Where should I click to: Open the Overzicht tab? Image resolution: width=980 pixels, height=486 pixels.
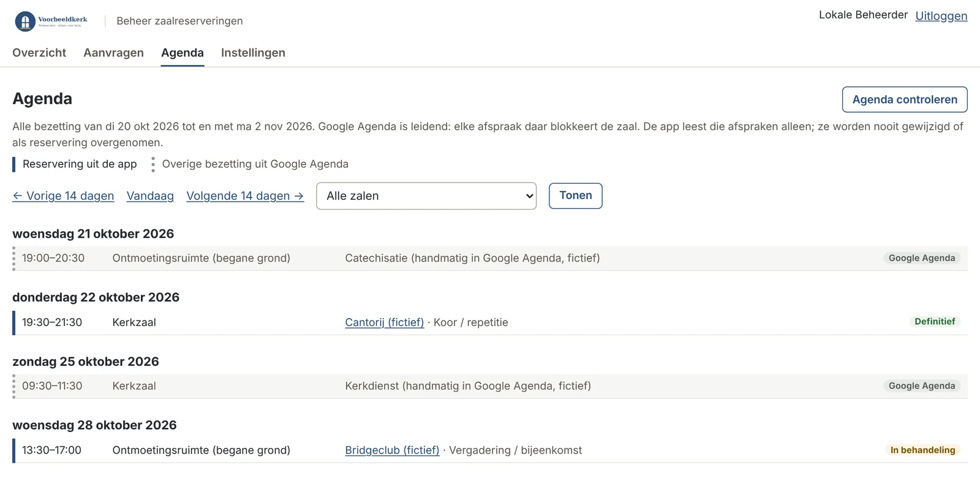coord(39,53)
